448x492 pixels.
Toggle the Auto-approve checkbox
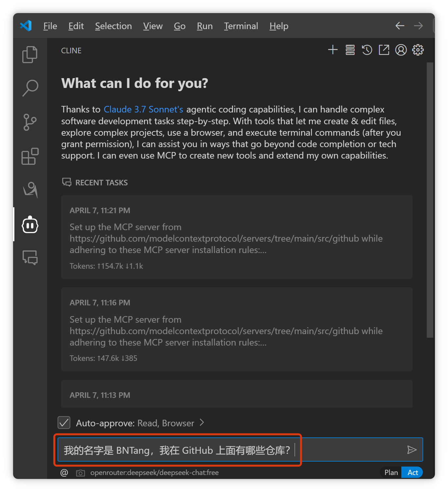point(64,423)
